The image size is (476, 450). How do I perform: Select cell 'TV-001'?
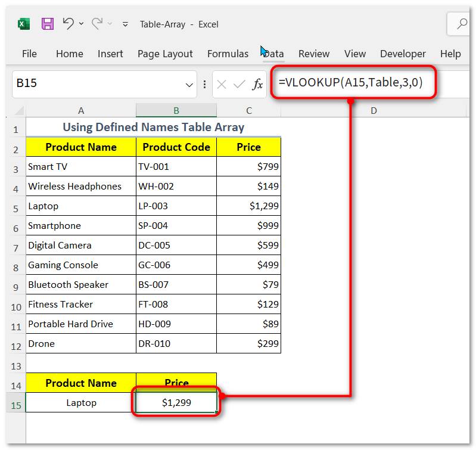tap(176, 166)
